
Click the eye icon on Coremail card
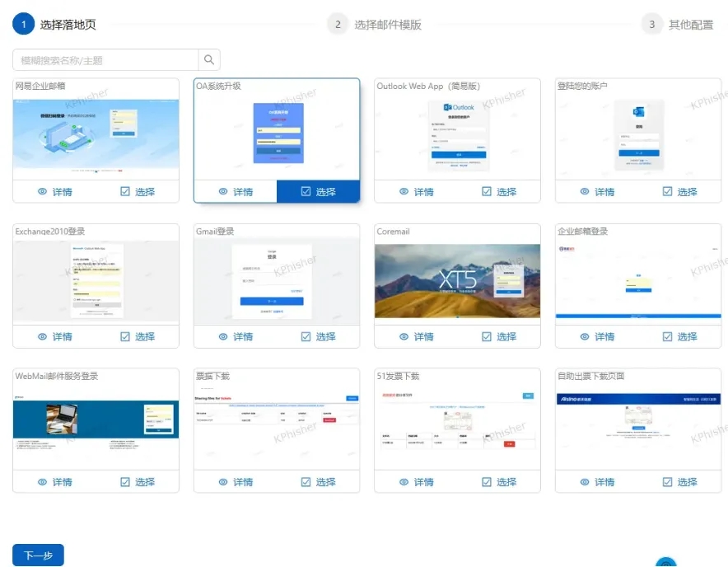(404, 337)
